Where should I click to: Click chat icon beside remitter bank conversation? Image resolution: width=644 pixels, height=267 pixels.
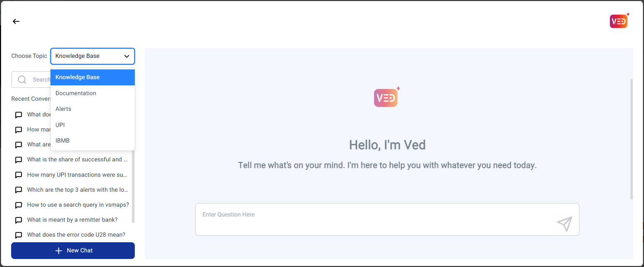(x=19, y=220)
